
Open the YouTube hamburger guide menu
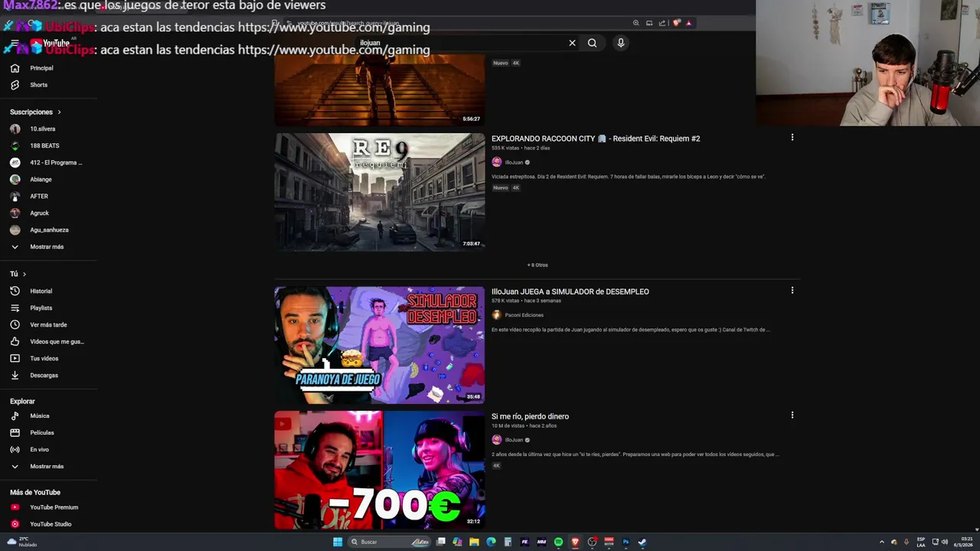(15, 43)
